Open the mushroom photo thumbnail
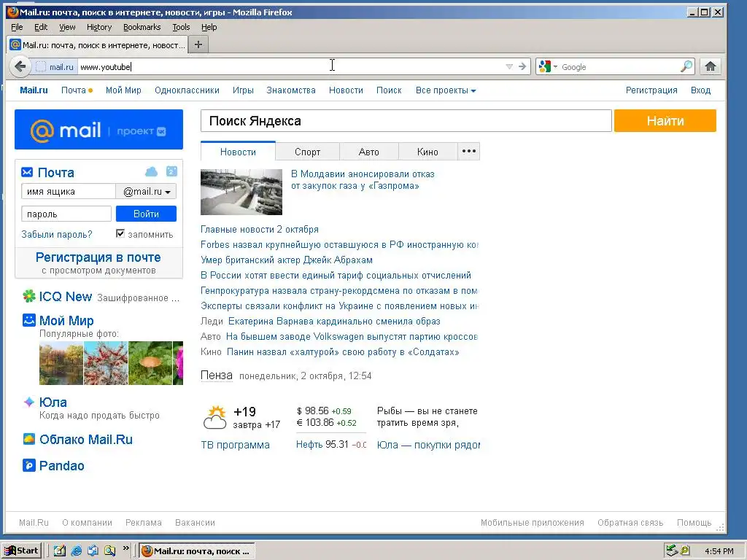This screenshot has width=747, height=560. [150, 363]
